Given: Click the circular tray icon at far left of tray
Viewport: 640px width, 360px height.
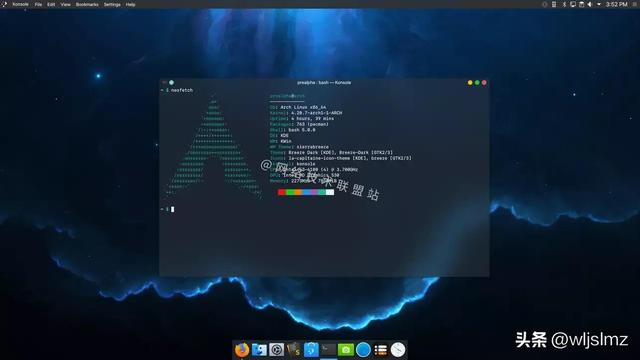Looking at the screenshot, I should tap(544, 4).
